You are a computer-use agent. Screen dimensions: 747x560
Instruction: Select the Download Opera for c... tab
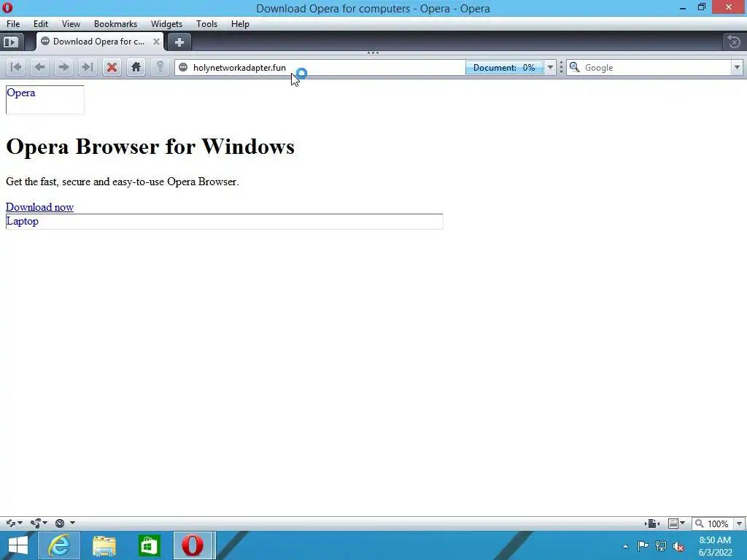click(99, 42)
